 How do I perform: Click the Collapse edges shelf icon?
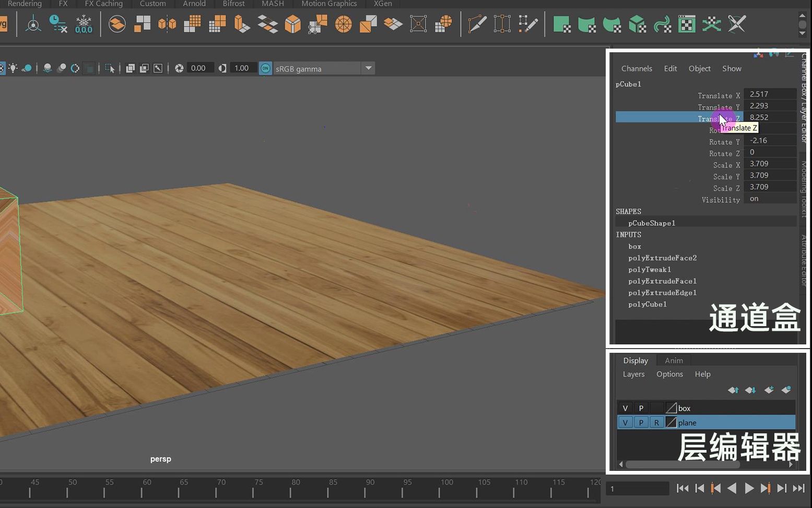pyautogui.click(x=368, y=24)
